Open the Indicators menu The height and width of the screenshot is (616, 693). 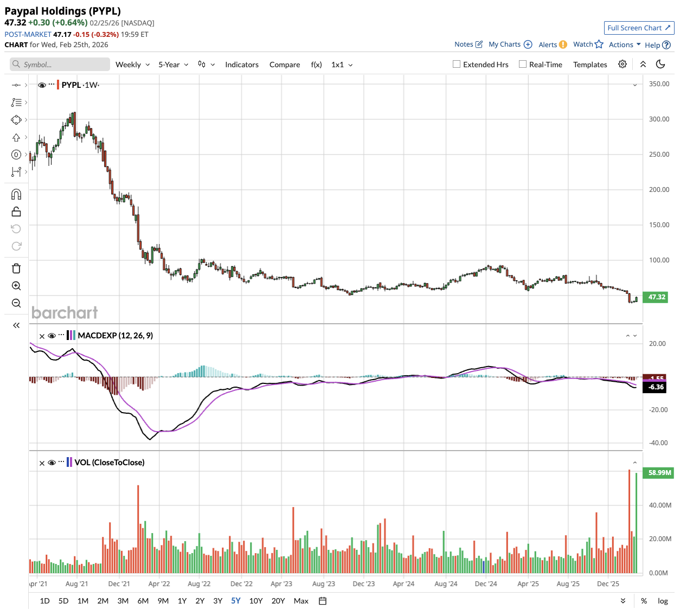pyautogui.click(x=242, y=65)
